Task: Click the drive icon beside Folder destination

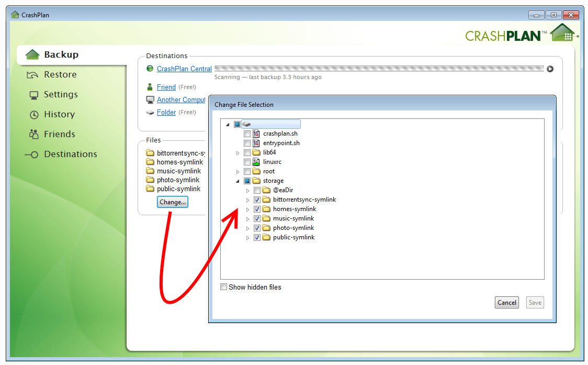Action: click(150, 112)
